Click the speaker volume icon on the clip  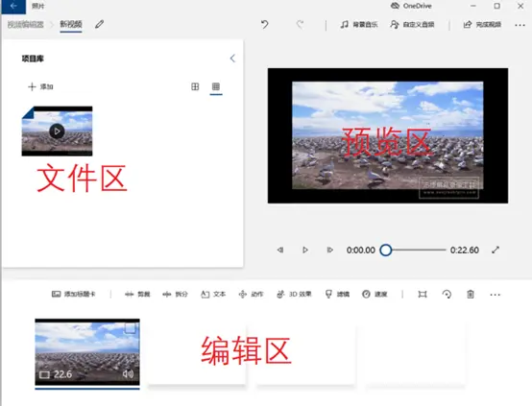[128, 373]
